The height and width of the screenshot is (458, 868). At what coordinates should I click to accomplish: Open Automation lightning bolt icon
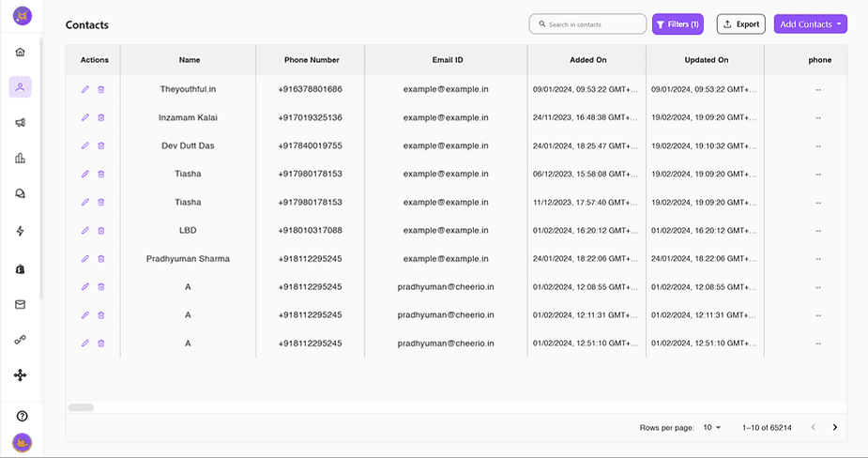pos(20,231)
